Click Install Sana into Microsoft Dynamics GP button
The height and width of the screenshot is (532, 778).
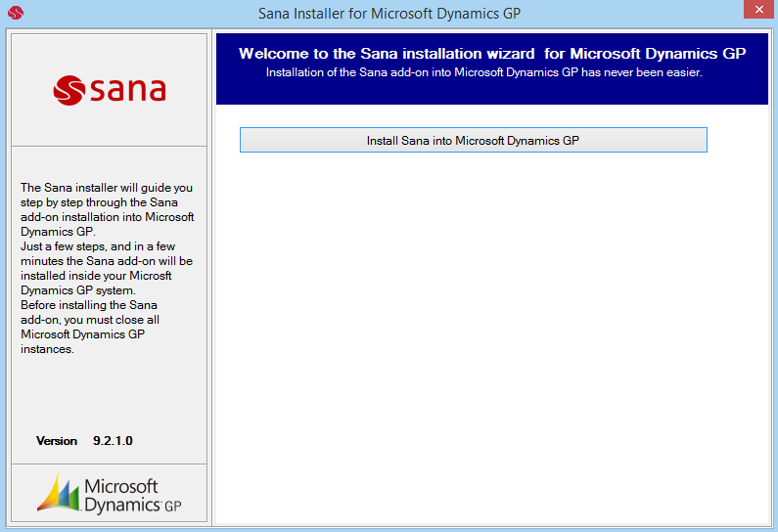tap(474, 140)
